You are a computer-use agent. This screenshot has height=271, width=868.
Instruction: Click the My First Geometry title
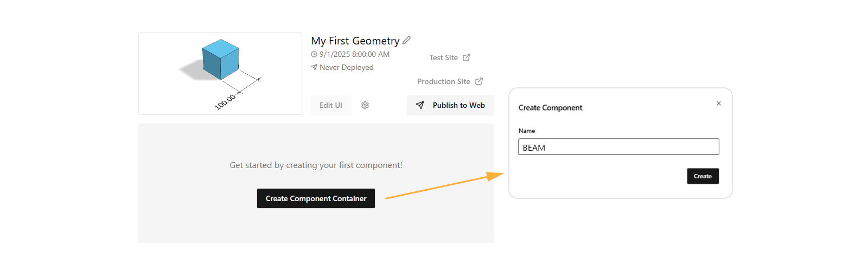click(355, 41)
